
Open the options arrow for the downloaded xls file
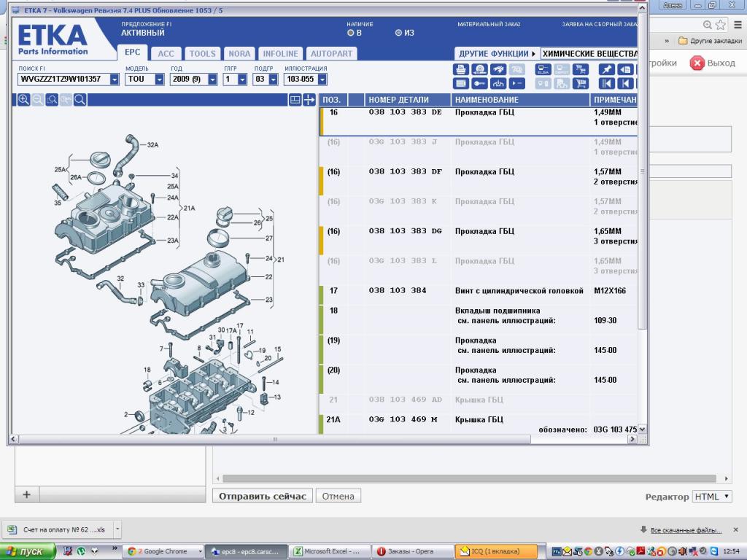coord(117,529)
